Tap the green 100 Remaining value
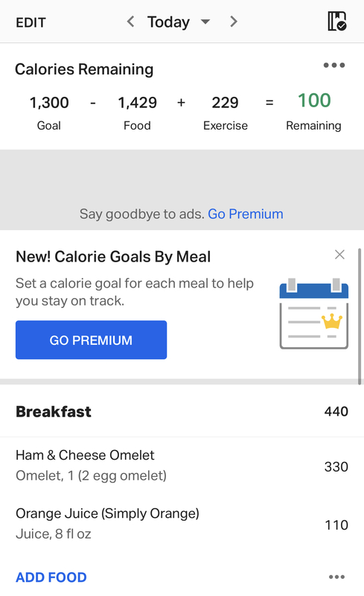 click(314, 101)
